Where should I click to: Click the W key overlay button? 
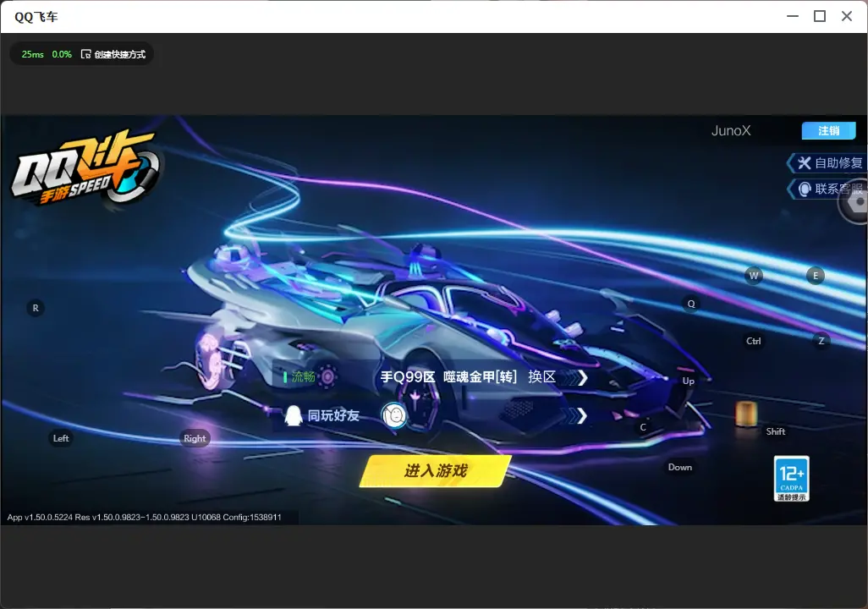pos(754,276)
